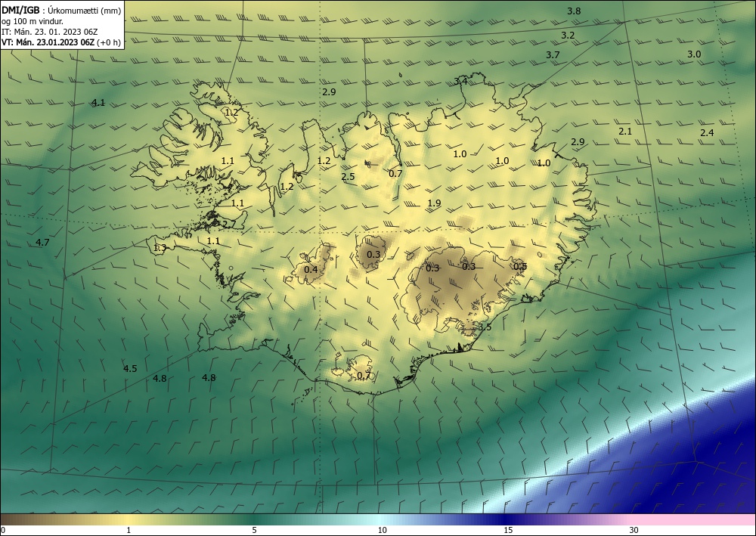Click the color scale tick label 5
This screenshot has width=756, height=536.
[254, 531]
